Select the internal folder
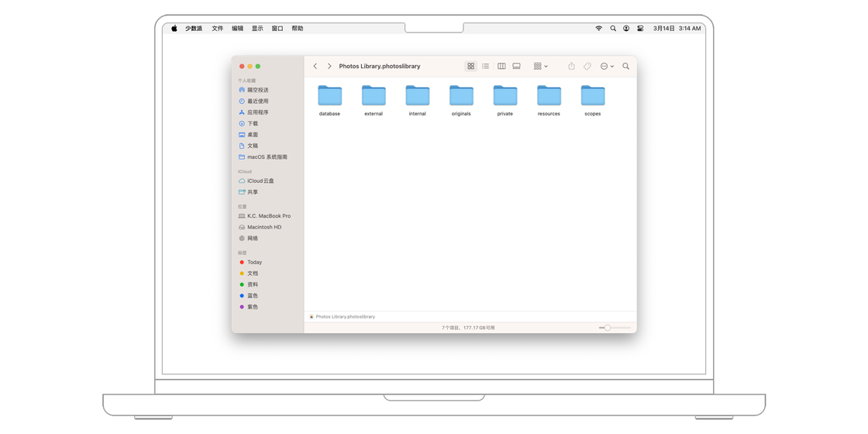This screenshot has height=434, width=868. coord(418,101)
